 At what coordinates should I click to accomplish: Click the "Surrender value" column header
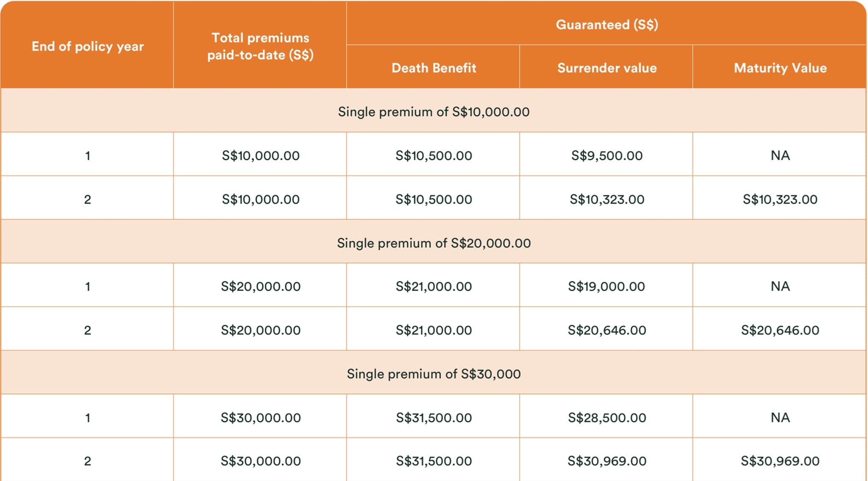click(x=607, y=68)
